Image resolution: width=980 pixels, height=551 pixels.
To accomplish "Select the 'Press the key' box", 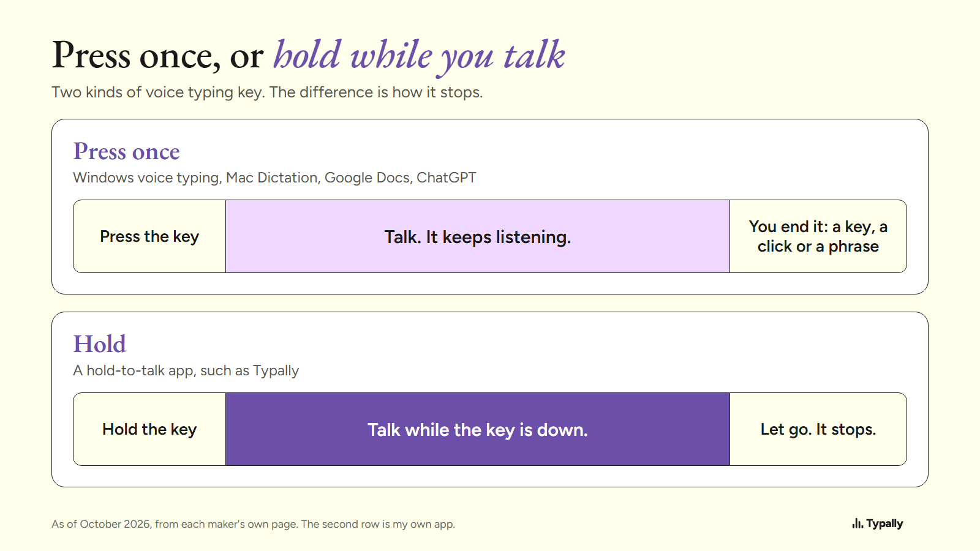I will 149,236.
